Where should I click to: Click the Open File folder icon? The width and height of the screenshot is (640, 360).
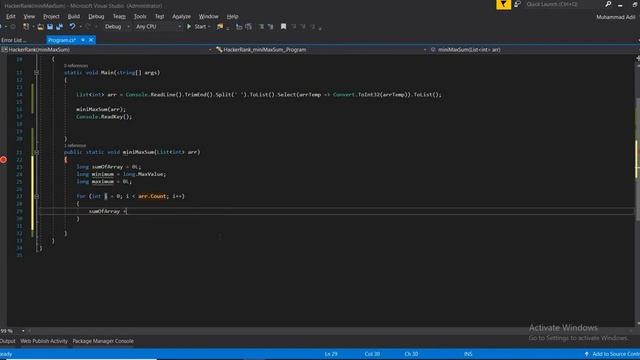[40, 27]
